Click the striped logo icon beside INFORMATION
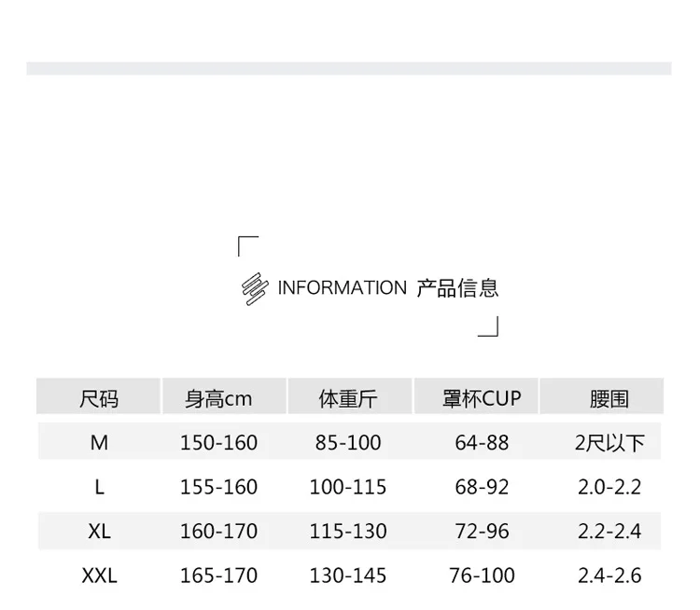 255,289
